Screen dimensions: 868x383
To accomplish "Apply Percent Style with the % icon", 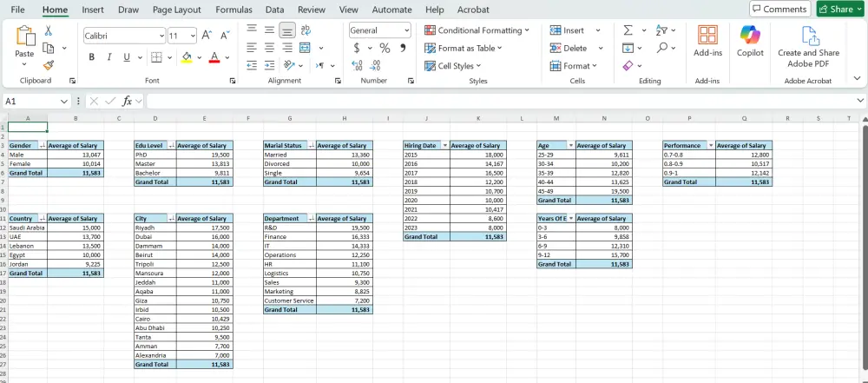I will click(x=385, y=49).
